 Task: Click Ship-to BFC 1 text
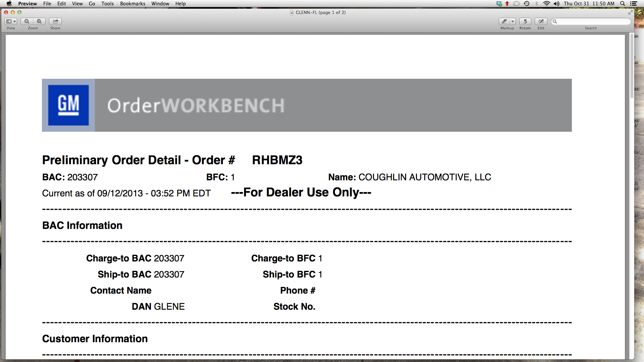click(x=292, y=274)
